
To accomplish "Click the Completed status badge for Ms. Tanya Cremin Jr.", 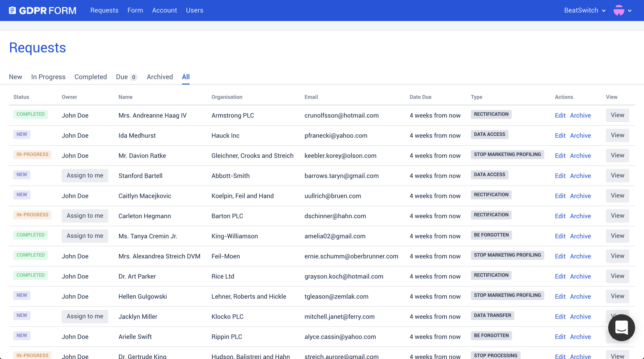I will tap(30, 235).
